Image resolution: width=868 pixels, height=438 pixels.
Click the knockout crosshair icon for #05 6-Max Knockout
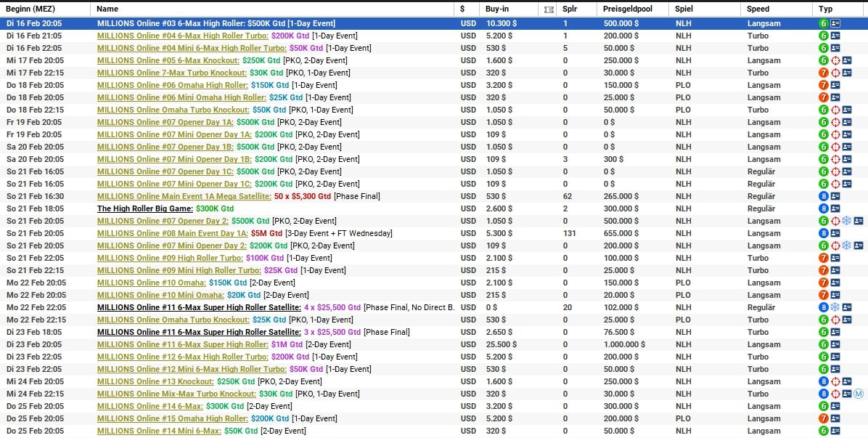(x=835, y=60)
